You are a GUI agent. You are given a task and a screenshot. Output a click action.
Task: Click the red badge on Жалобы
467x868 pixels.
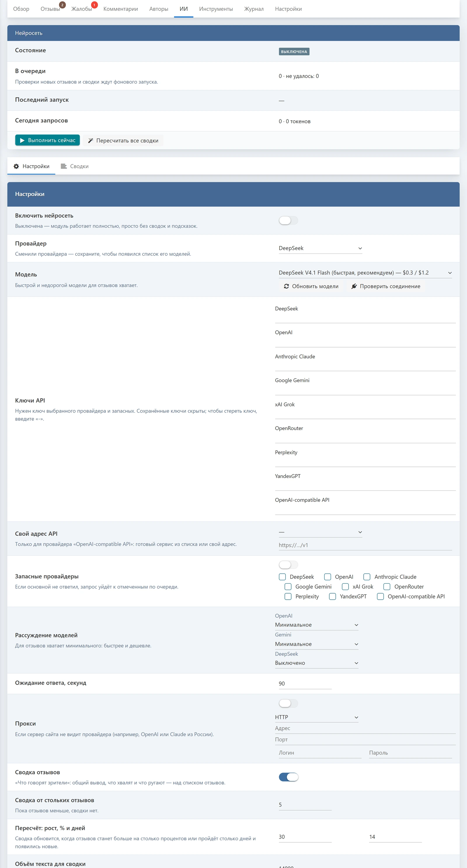pos(94,5)
